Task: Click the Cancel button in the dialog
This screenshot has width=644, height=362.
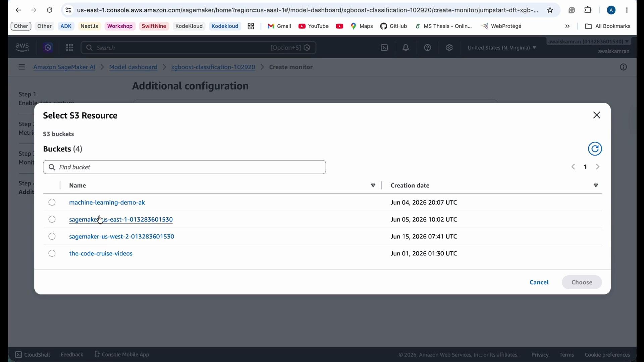Action: 539,283
